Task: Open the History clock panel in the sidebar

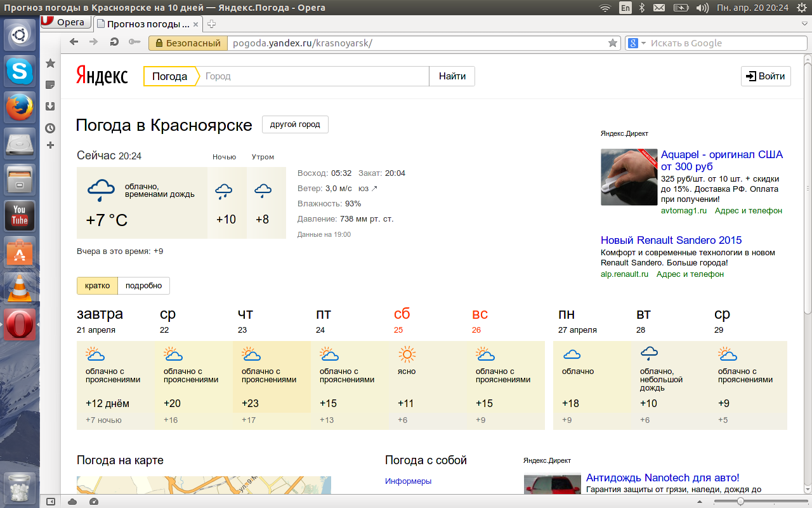Action: point(51,128)
